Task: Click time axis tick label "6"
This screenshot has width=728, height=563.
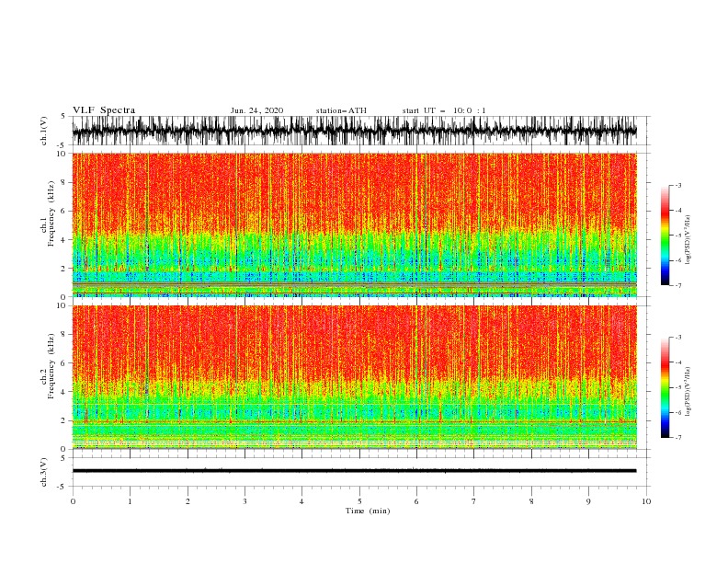Action: 416,501
